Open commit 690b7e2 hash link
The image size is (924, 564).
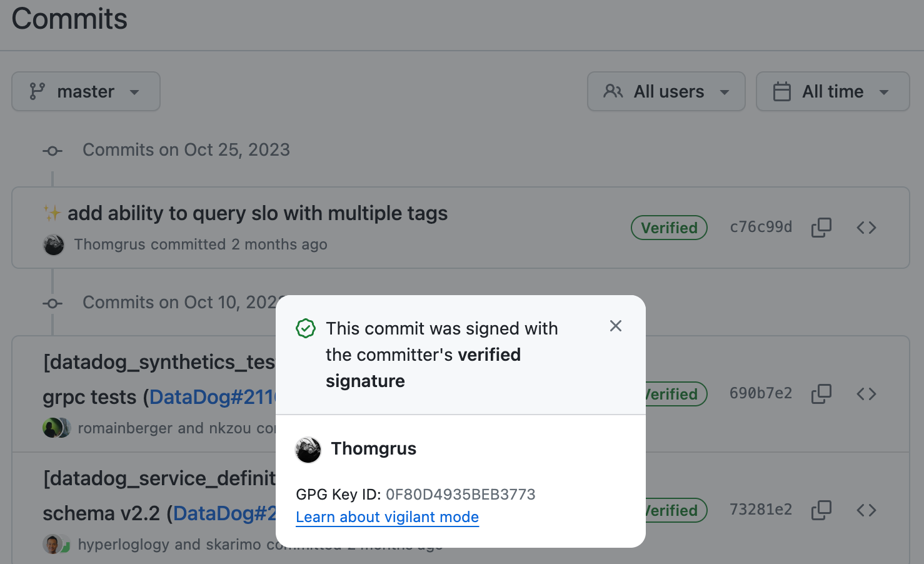pyautogui.click(x=761, y=393)
